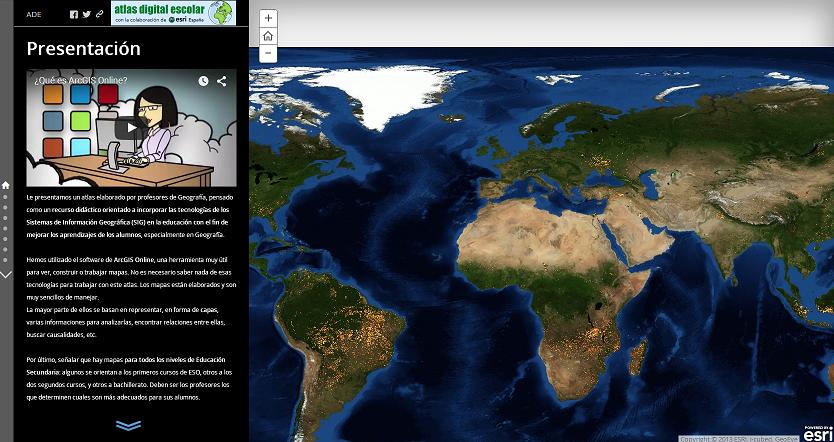Image resolution: width=834 pixels, height=442 pixels.
Task: Advance with the side navigation down arrow
Action: tap(6, 275)
